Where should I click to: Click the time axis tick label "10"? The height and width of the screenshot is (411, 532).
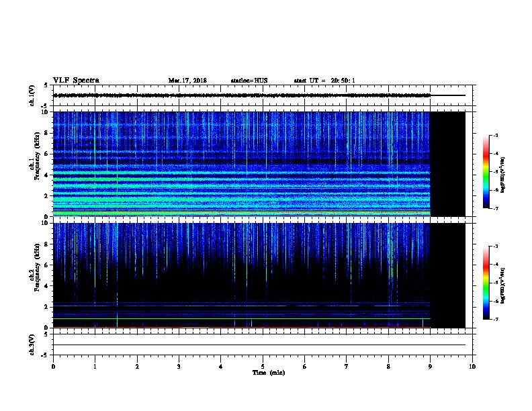point(472,367)
